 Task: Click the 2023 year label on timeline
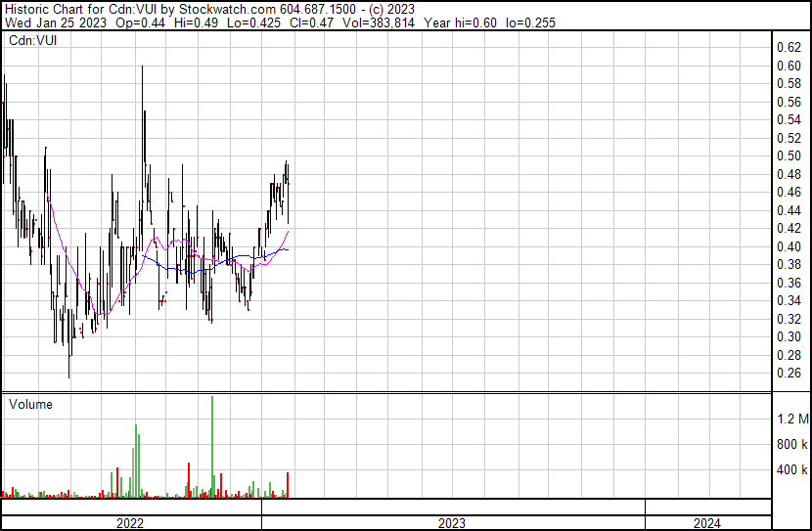[x=452, y=523]
